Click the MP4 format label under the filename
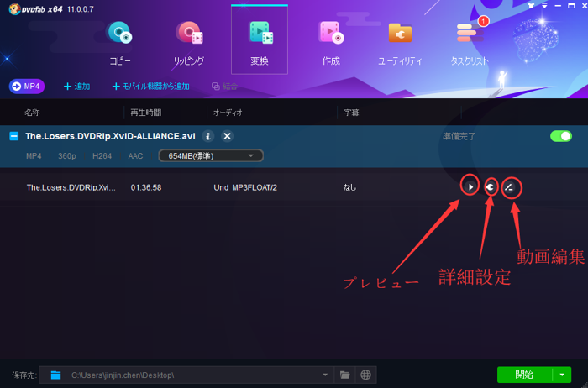This screenshot has width=588, height=388. (34, 156)
